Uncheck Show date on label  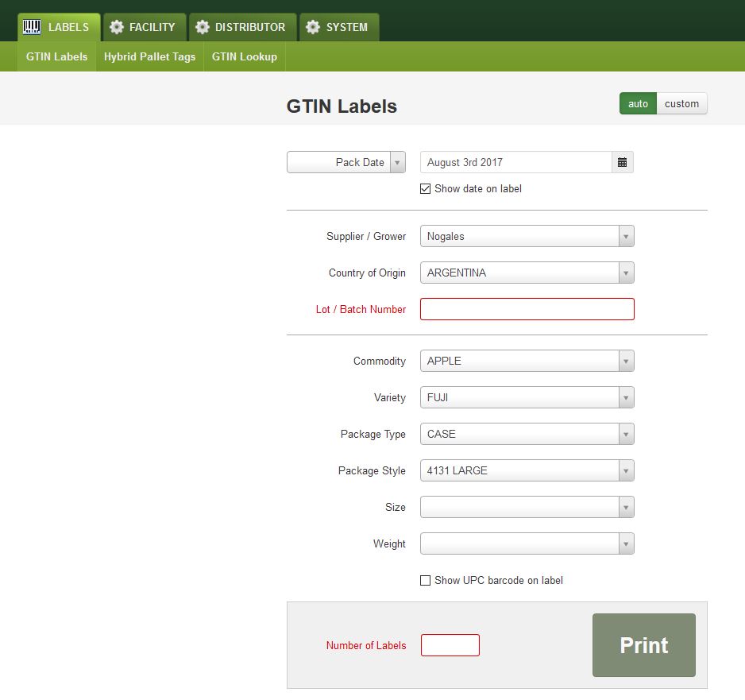pos(425,188)
